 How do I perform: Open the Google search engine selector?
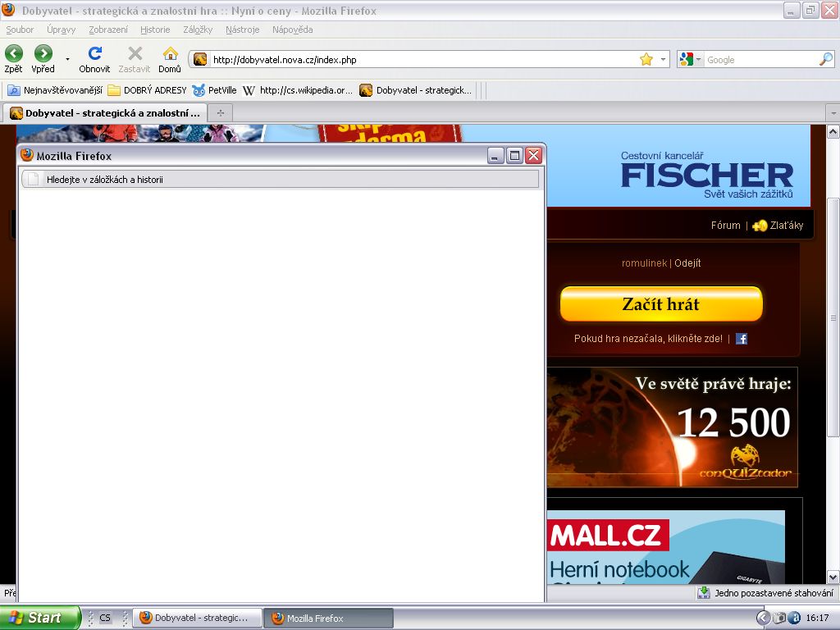click(690, 59)
